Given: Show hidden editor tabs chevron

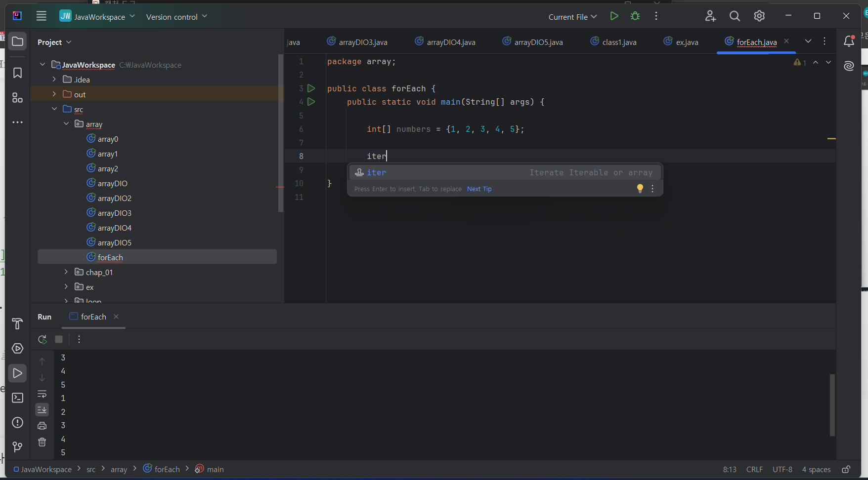Looking at the screenshot, I should coord(808,41).
